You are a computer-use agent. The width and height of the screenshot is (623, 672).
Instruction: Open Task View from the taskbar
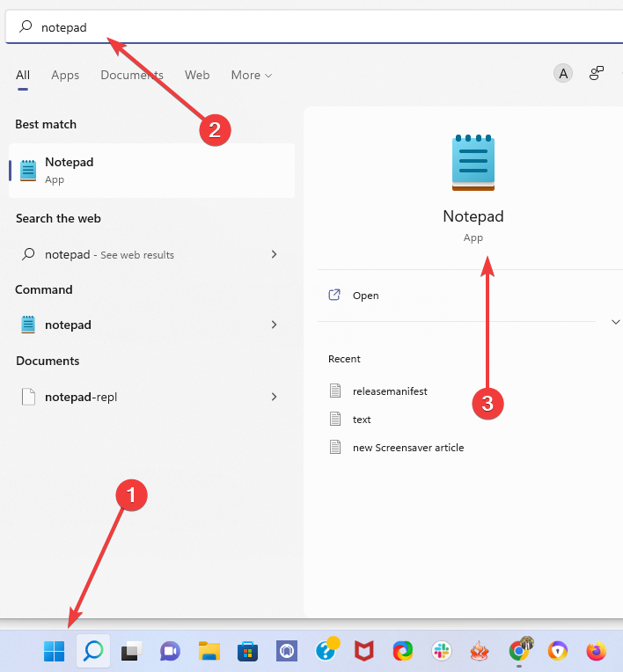click(x=132, y=652)
